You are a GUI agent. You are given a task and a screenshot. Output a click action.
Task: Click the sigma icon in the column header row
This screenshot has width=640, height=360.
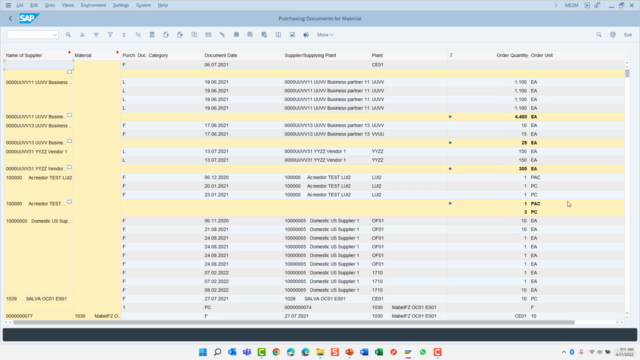coord(451,55)
